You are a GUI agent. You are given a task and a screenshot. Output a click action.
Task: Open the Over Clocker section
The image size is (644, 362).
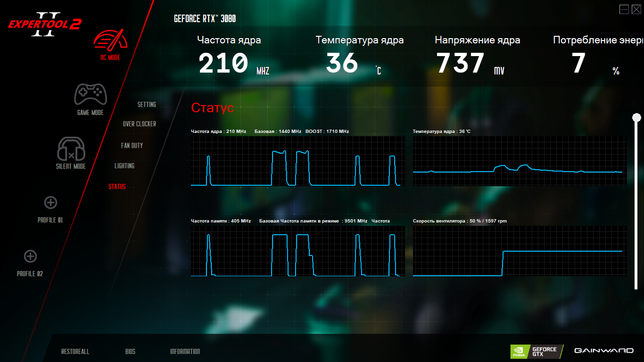point(140,124)
